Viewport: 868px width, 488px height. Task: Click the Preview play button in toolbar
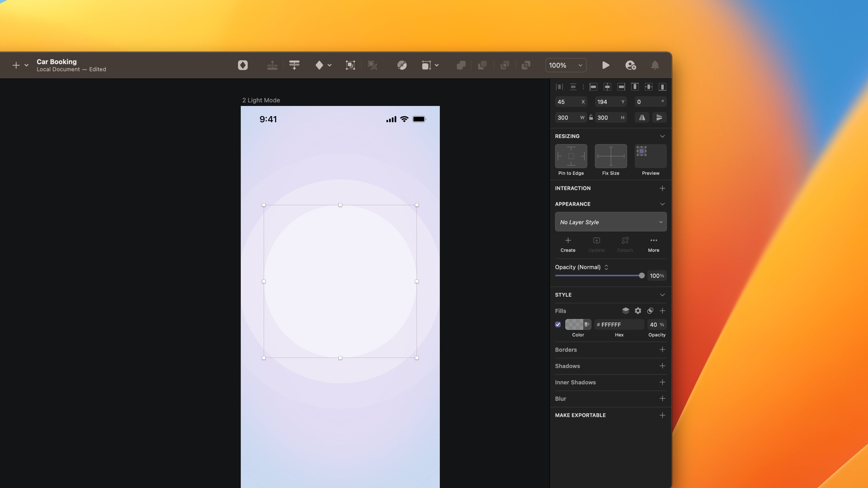point(606,65)
